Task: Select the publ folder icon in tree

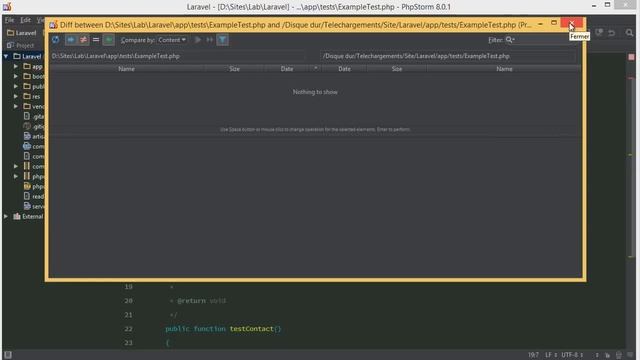Action: [x=27, y=86]
